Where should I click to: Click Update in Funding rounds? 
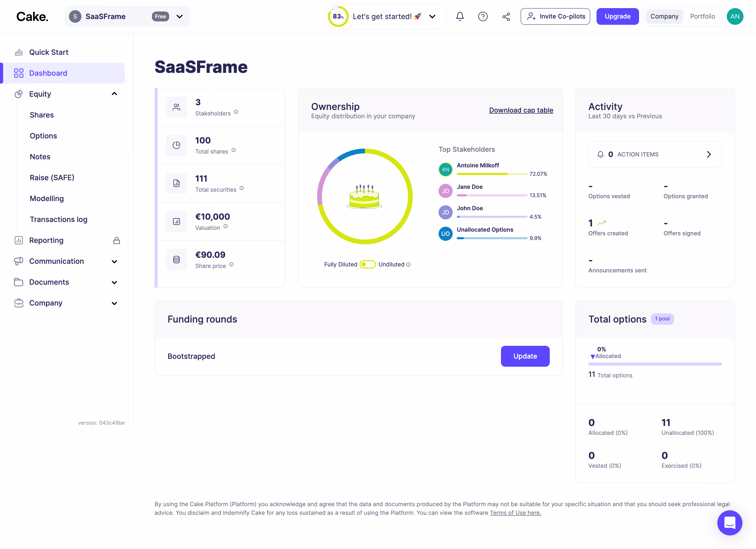click(x=525, y=356)
